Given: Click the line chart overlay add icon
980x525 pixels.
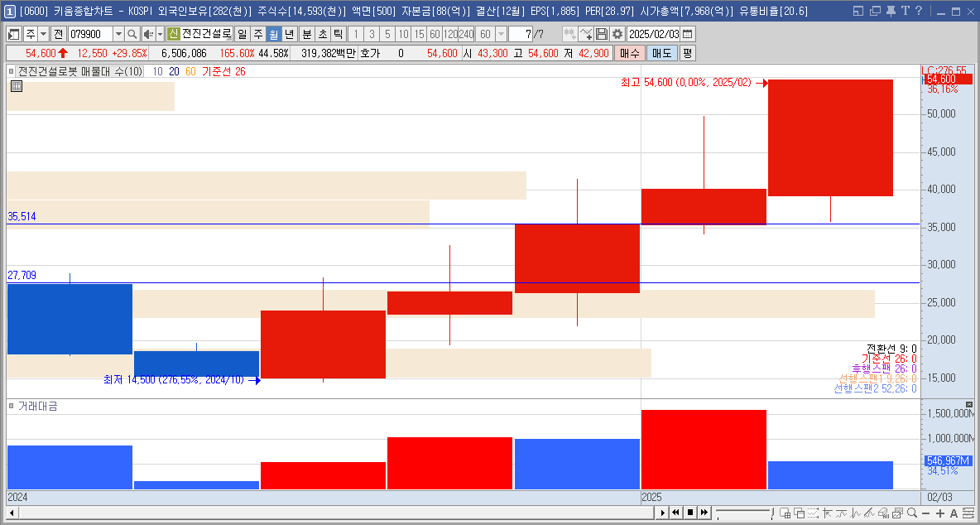Looking at the screenshot, I should pyautogui.click(x=586, y=35).
